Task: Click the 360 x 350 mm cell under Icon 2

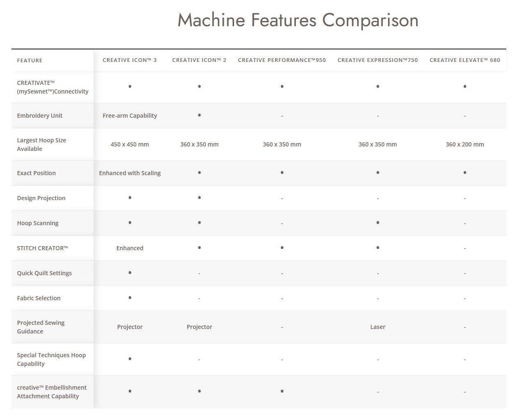Action: [199, 144]
